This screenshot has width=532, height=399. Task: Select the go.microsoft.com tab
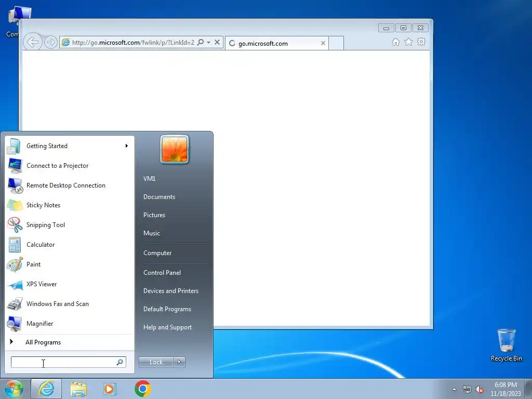point(276,43)
